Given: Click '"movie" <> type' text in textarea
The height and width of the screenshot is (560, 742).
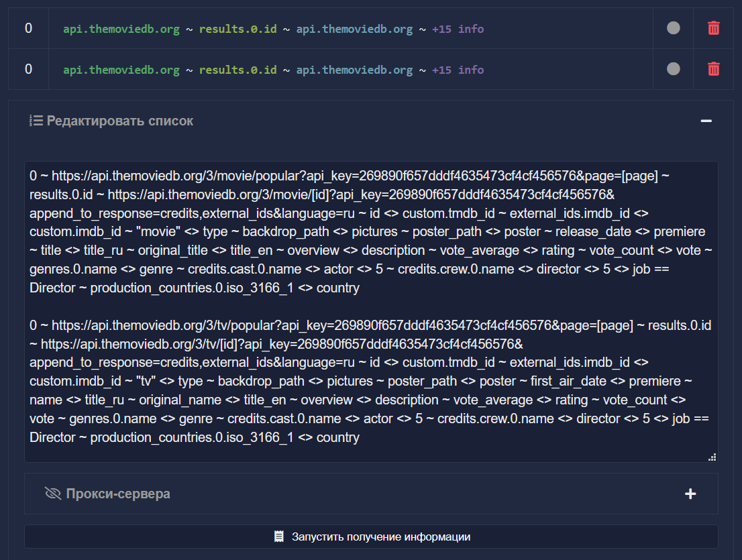Looking at the screenshot, I should click(182, 232).
